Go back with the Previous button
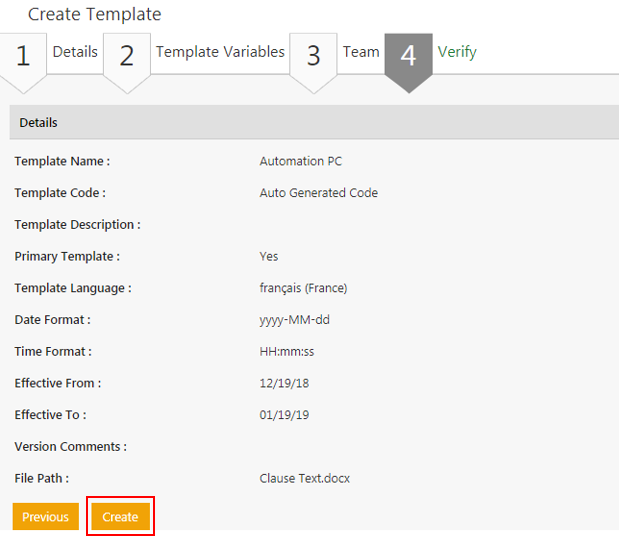The image size is (619, 542). [x=45, y=517]
